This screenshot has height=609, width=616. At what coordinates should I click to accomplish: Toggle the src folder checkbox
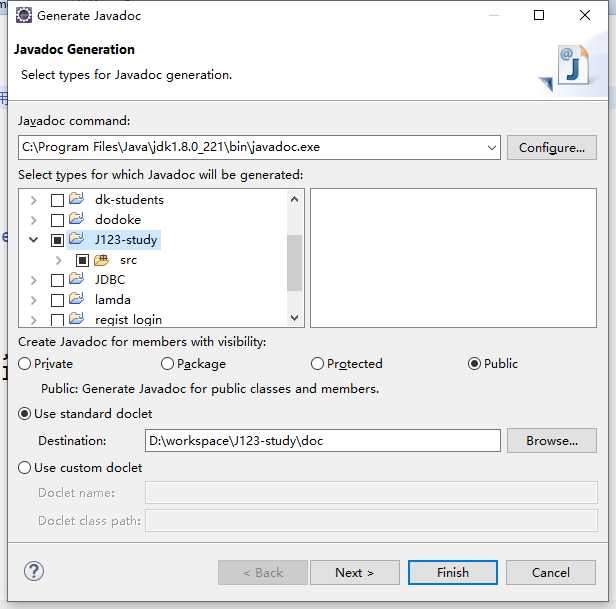click(82, 260)
